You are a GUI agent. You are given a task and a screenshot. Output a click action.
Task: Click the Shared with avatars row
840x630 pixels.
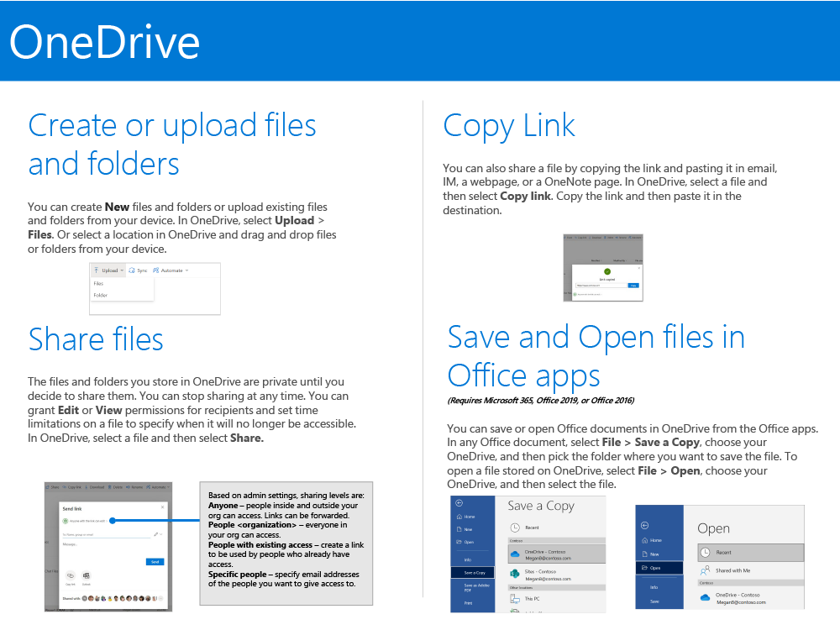(x=113, y=598)
